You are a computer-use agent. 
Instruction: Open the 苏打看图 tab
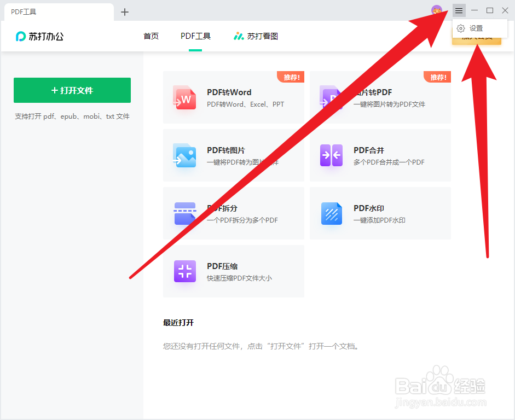[256, 36]
